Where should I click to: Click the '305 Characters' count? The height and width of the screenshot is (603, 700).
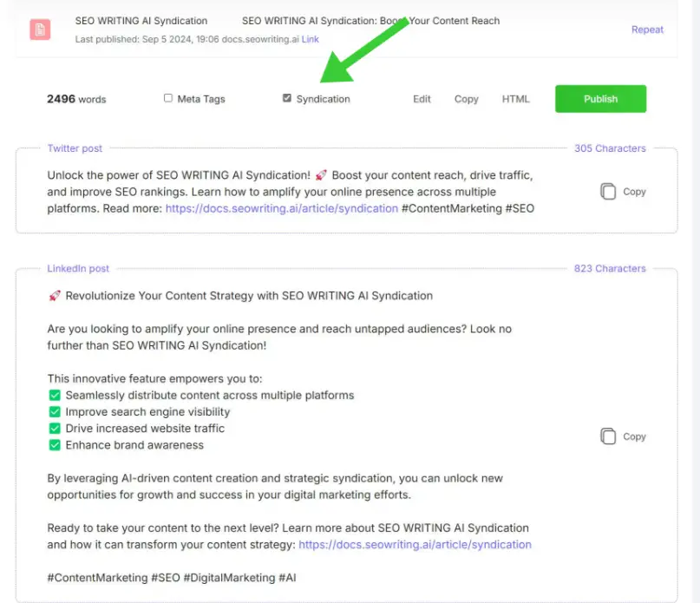(610, 148)
